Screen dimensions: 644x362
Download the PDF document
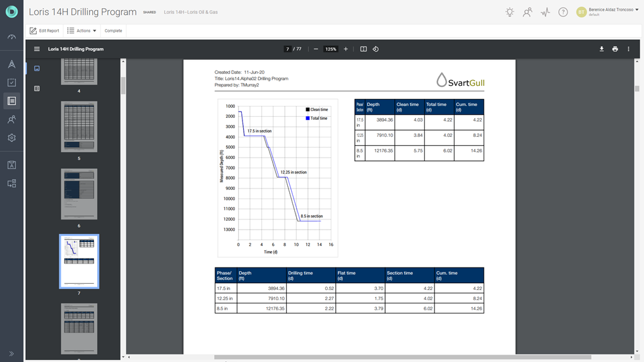602,49
